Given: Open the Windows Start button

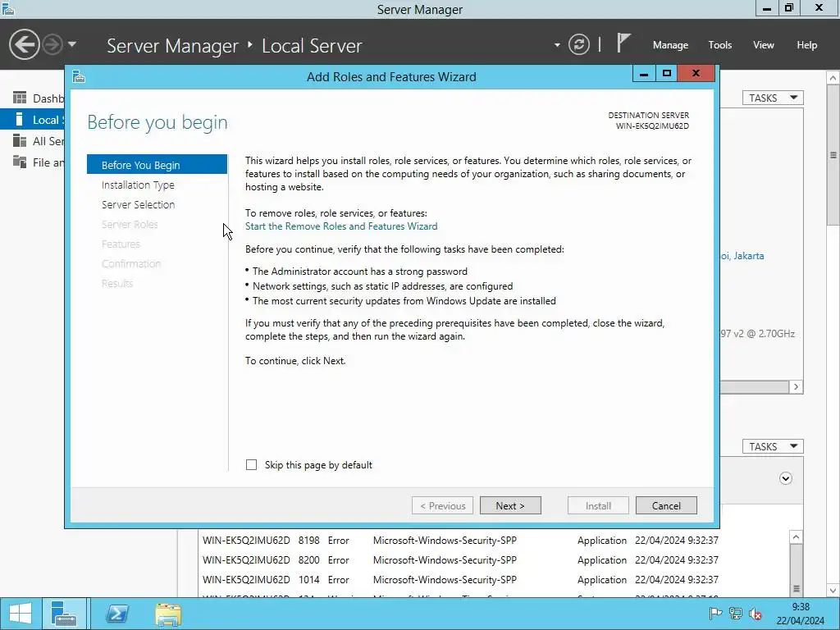Looking at the screenshot, I should tap(20, 614).
